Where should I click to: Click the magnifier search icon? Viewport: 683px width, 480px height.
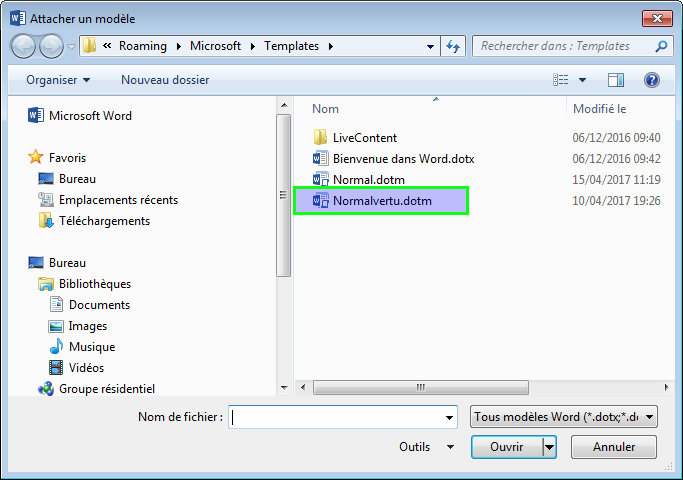[662, 46]
